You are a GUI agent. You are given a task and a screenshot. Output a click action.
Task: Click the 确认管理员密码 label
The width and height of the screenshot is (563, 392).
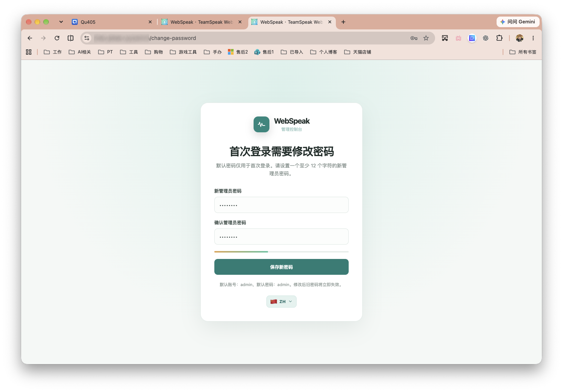[x=230, y=223]
